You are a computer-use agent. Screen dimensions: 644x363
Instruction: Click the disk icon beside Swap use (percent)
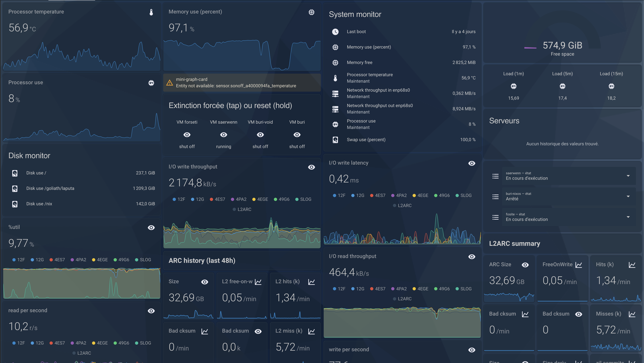pyautogui.click(x=335, y=140)
